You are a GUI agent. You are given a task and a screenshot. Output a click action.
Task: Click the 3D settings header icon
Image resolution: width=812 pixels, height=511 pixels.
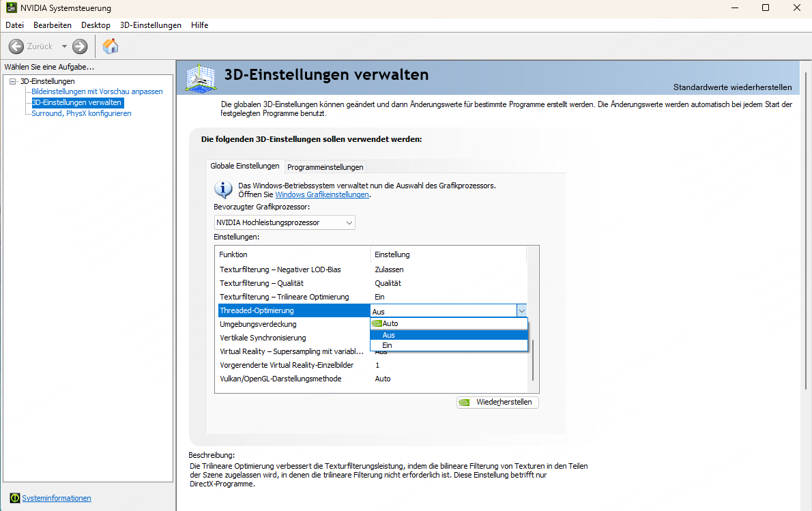coord(201,78)
